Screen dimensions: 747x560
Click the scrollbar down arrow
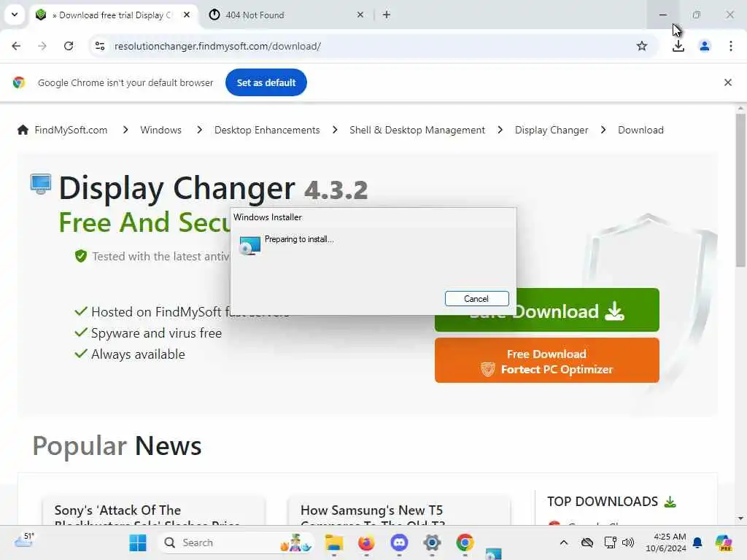[x=740, y=518]
